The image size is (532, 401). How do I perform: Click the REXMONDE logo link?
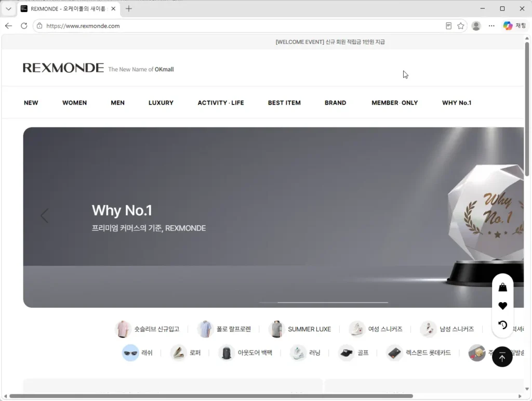tap(63, 68)
